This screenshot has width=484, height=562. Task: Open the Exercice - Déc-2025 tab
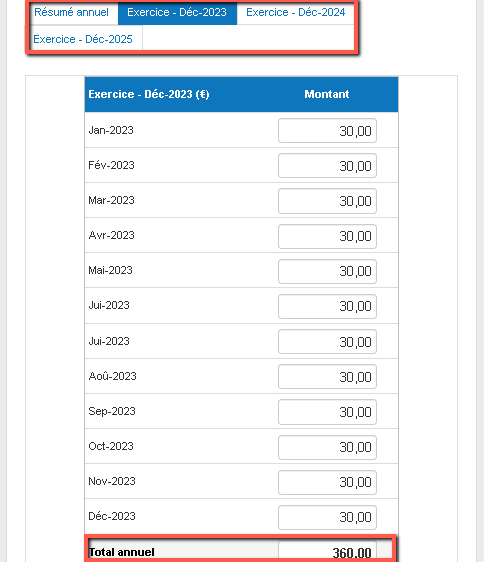[x=83, y=39]
